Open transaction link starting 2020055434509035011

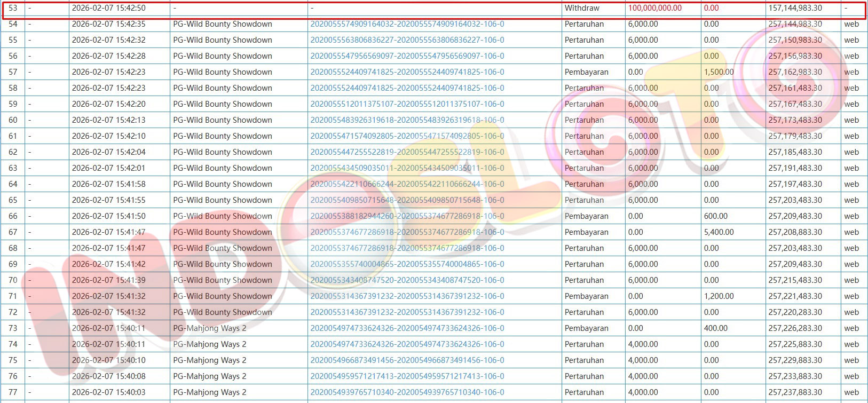(x=407, y=168)
